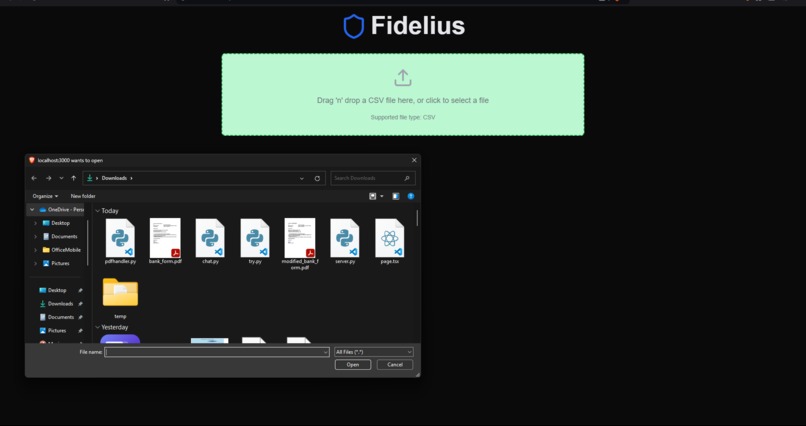Click the CSV drag and drop zone text

point(403,100)
